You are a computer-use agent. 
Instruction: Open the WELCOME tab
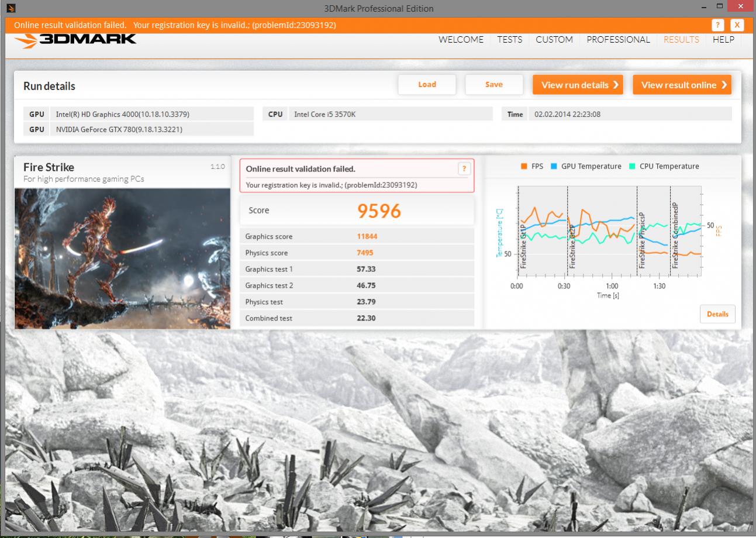click(461, 40)
